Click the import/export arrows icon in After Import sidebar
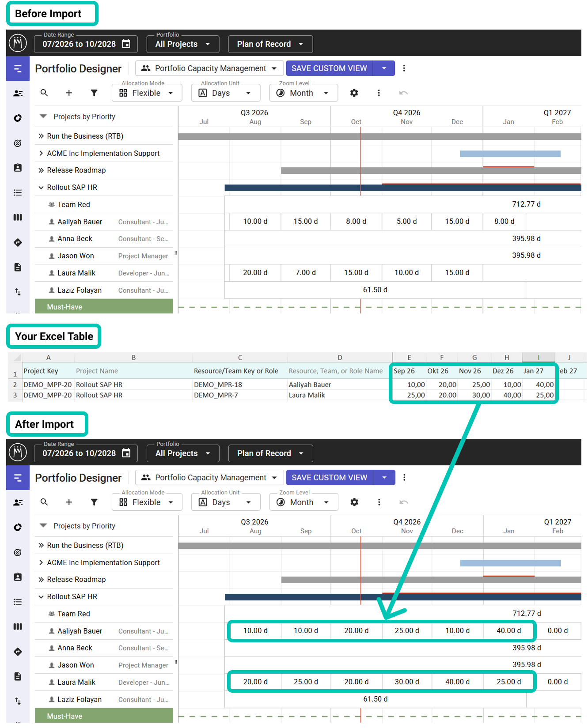This screenshot has height=728, width=588. click(18, 701)
